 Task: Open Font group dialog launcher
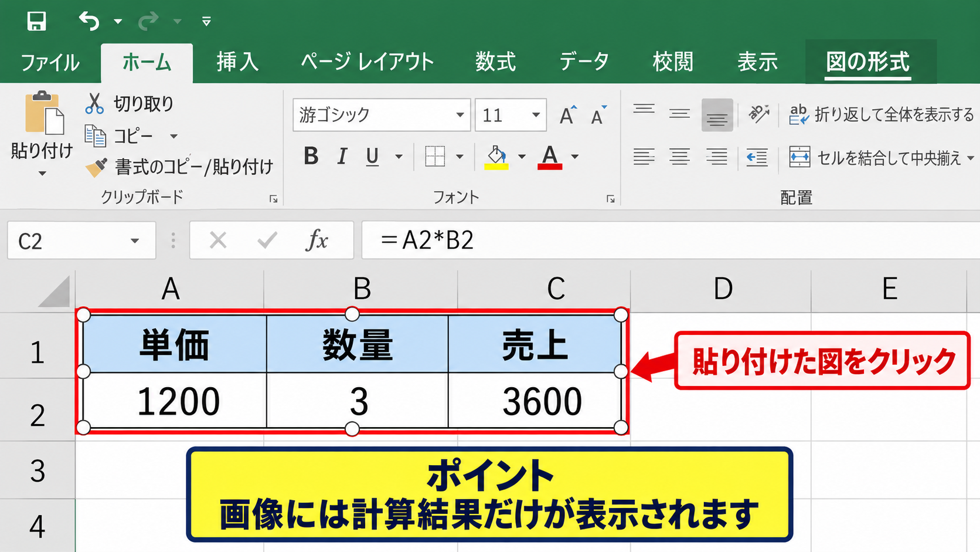[611, 199]
